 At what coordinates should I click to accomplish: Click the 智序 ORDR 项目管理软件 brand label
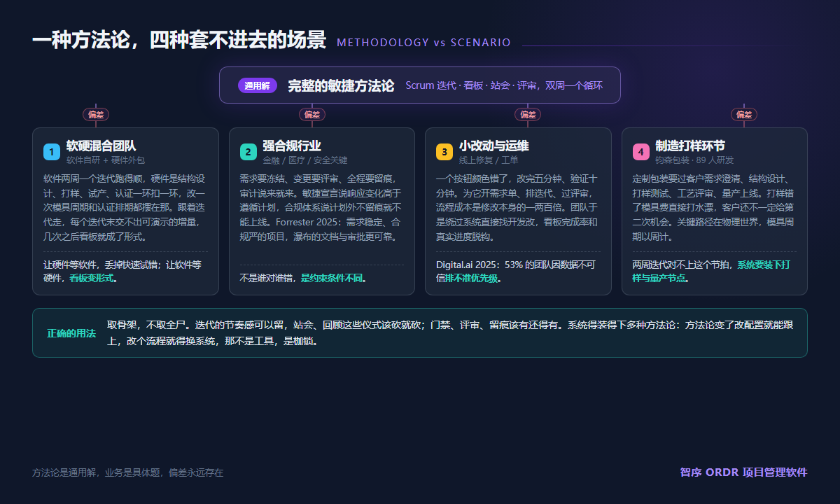coord(743,472)
